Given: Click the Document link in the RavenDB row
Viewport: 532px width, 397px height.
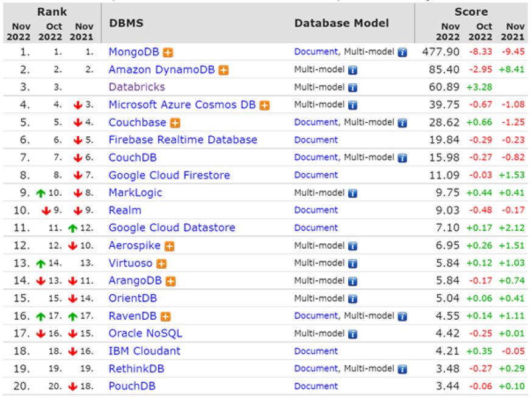Looking at the screenshot, I should [x=316, y=316].
